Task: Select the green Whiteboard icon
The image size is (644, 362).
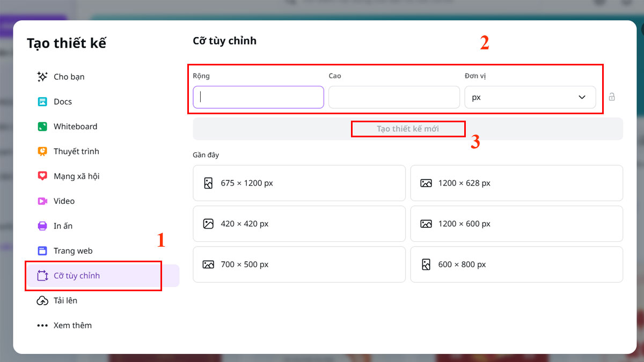Action: (x=42, y=127)
